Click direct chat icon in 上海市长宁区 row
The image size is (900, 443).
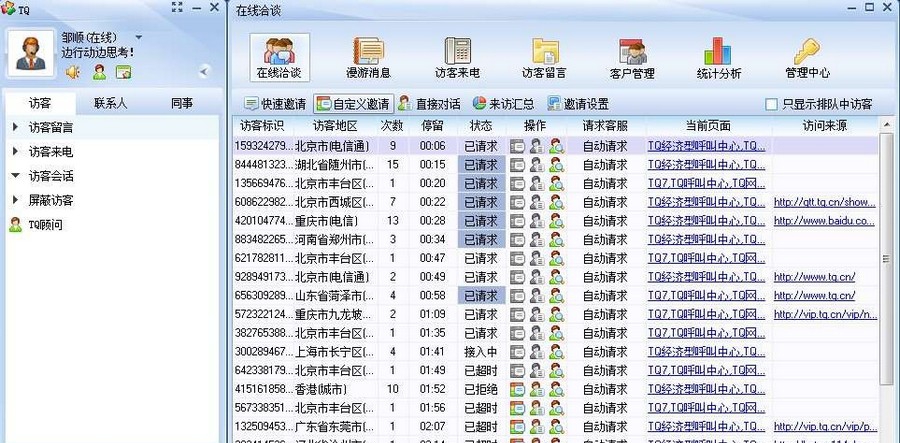point(537,352)
